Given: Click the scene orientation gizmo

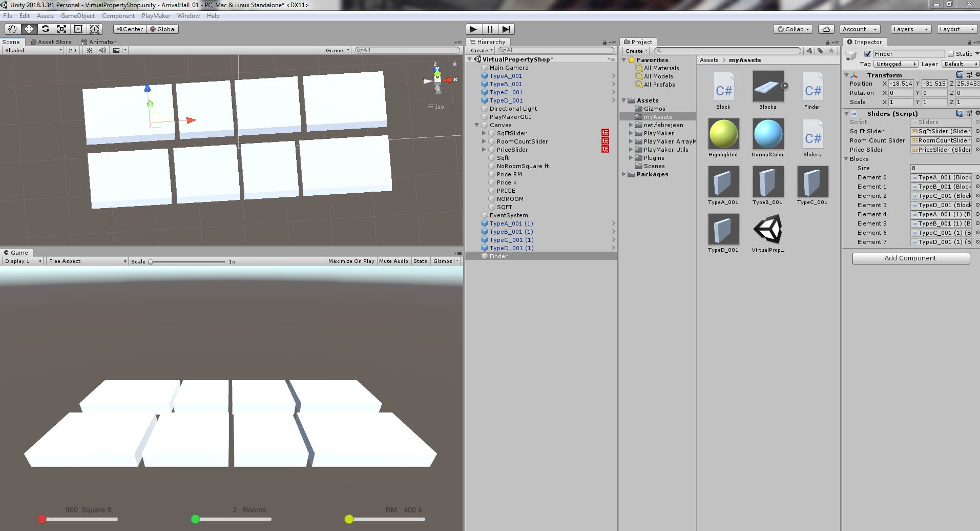Looking at the screenshot, I should 437,79.
